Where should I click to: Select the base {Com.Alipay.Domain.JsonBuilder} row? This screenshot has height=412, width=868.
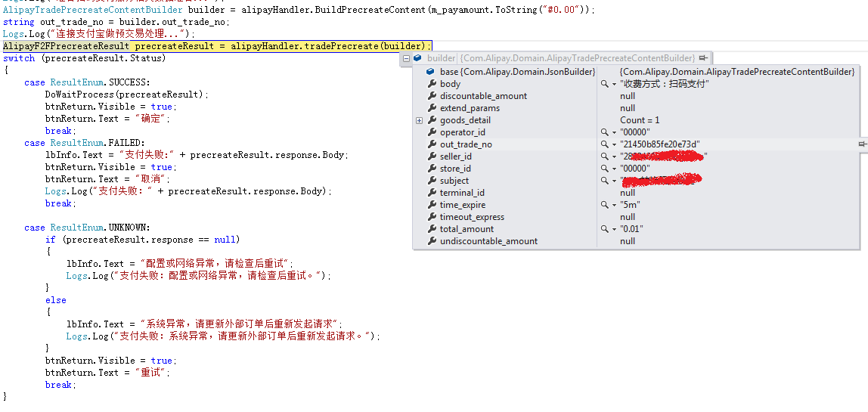[518, 72]
